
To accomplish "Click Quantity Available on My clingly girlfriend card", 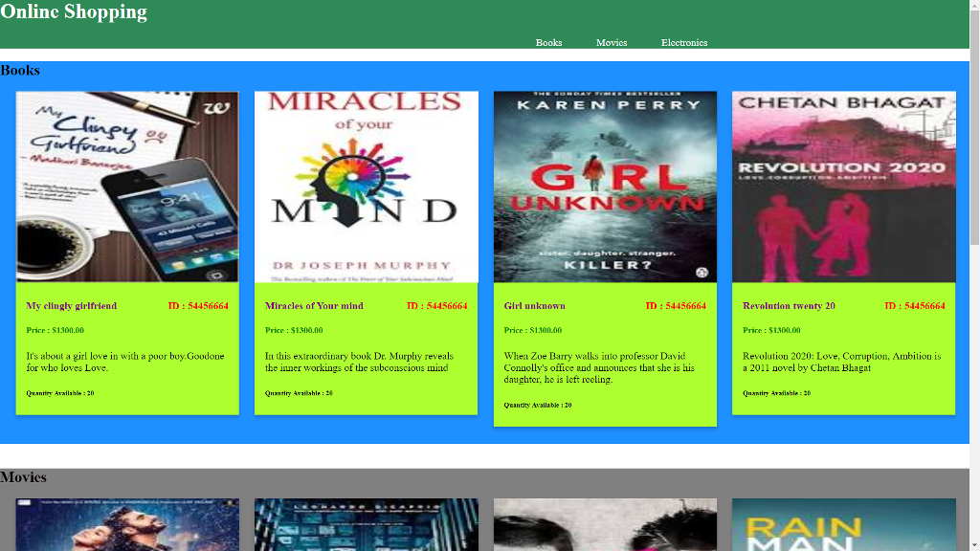I will point(60,393).
